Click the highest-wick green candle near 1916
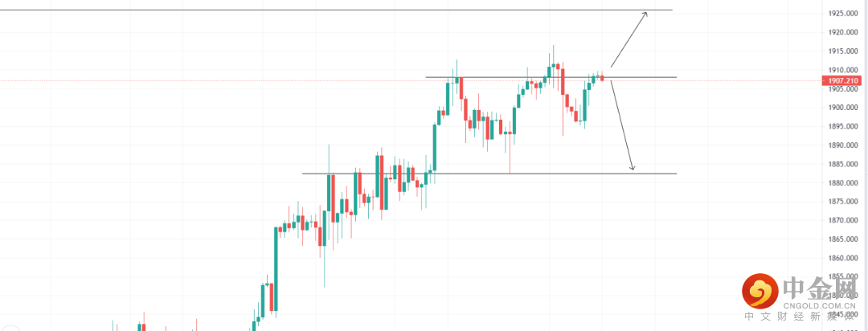868x331 pixels. point(553,69)
